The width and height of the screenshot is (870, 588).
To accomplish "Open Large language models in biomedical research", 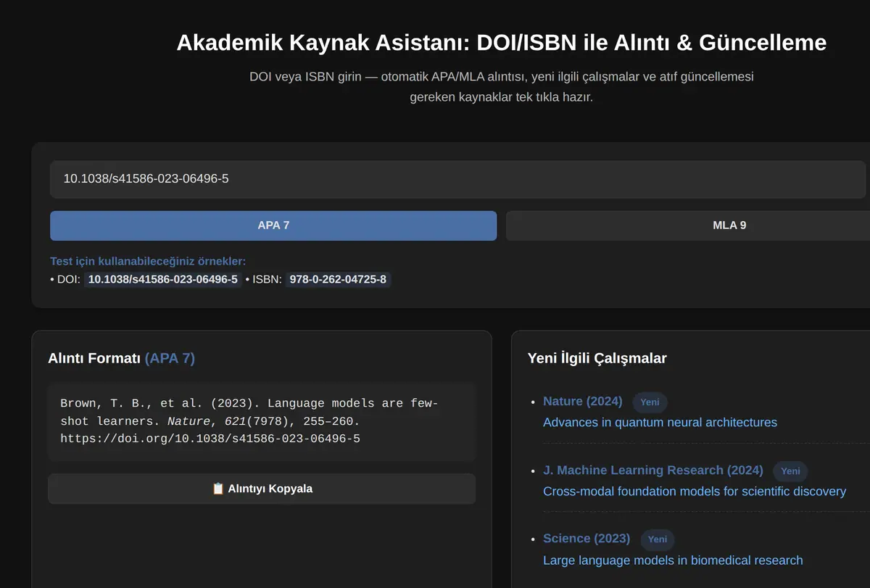I will pyautogui.click(x=673, y=560).
